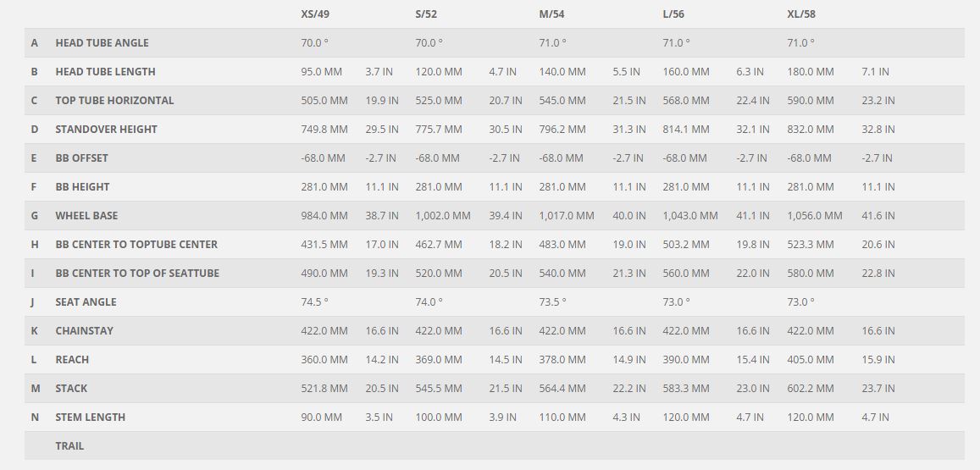Screen dimensions: 980x470
Task: Select the M/54 size column header
Action: pyautogui.click(x=552, y=14)
